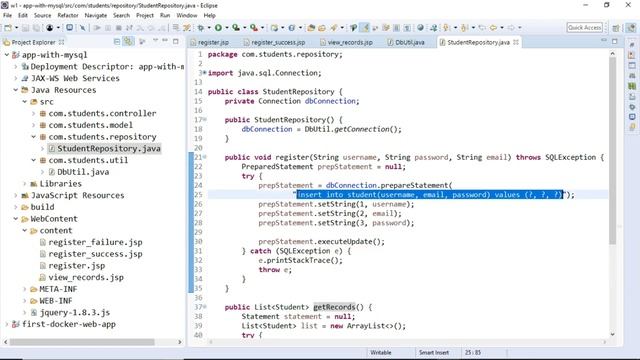This screenshot has height=360, width=640.
Task: Click the Save toolbar icon
Action: pos(25,28)
